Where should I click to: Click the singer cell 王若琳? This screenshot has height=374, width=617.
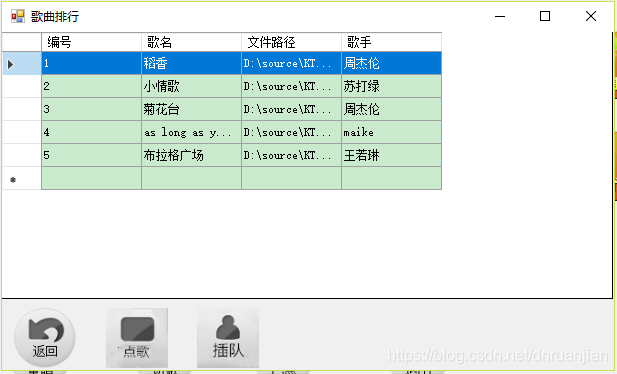click(391, 155)
